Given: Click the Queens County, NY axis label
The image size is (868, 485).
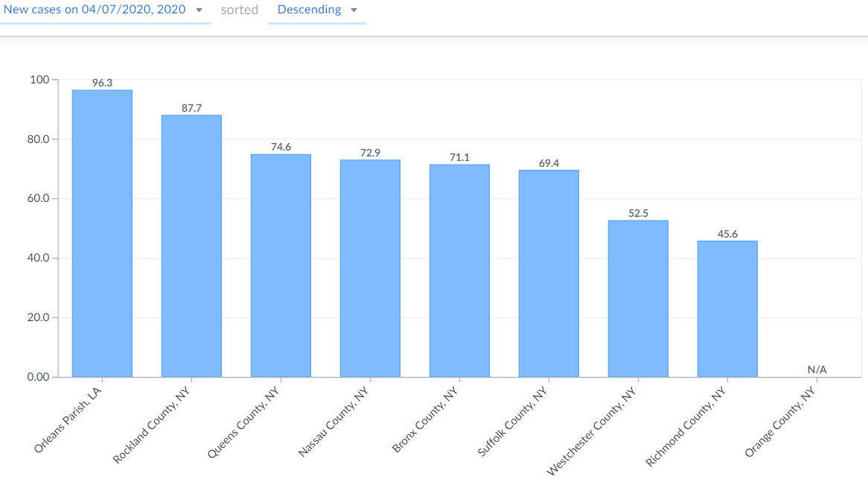Looking at the screenshot, I should [243, 422].
